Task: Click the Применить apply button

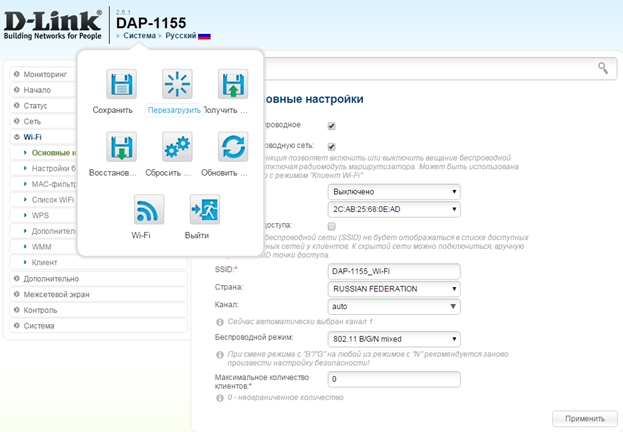Action: tap(584, 419)
